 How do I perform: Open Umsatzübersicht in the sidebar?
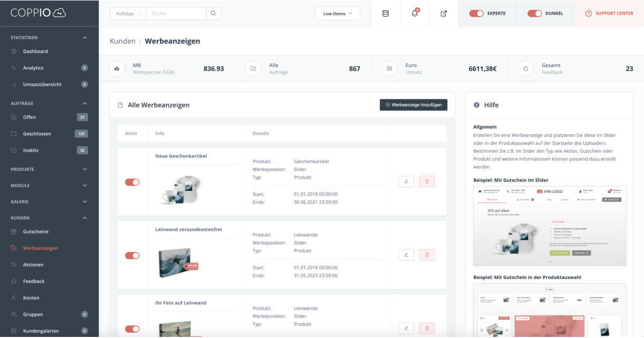(x=42, y=85)
